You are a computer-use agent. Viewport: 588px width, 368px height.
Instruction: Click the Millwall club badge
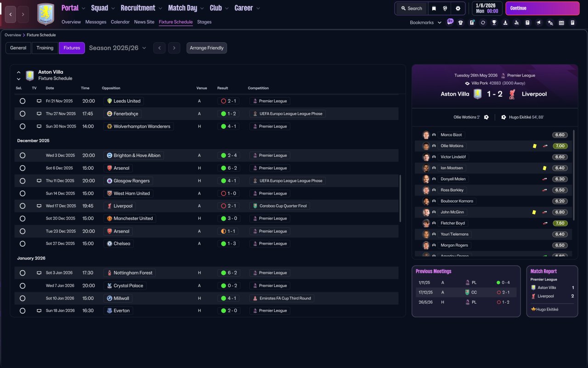[x=109, y=298]
